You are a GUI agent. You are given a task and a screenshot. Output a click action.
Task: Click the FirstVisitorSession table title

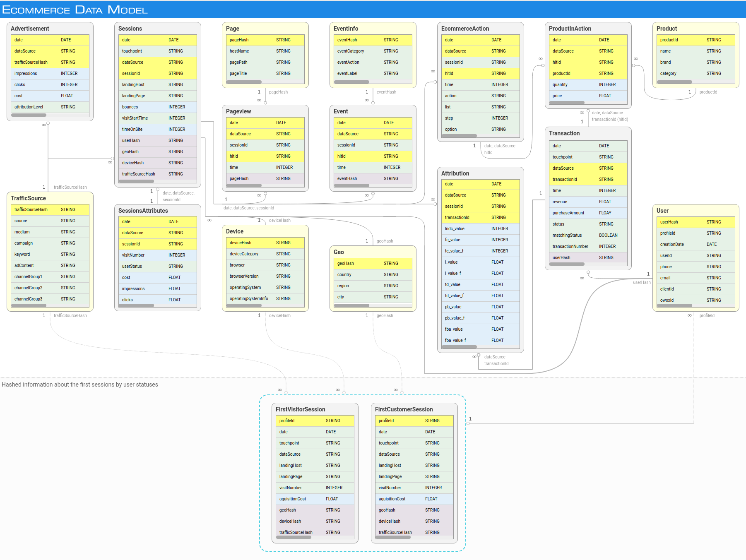(x=300, y=409)
